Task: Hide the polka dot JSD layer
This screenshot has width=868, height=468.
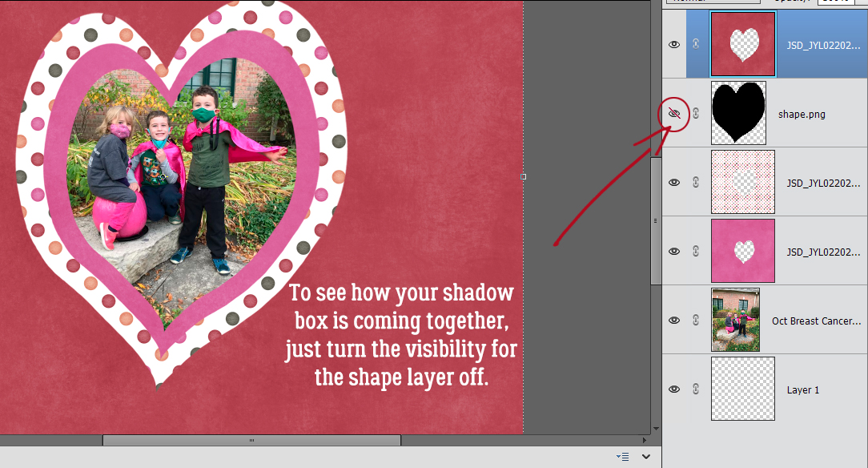Action: (673, 182)
